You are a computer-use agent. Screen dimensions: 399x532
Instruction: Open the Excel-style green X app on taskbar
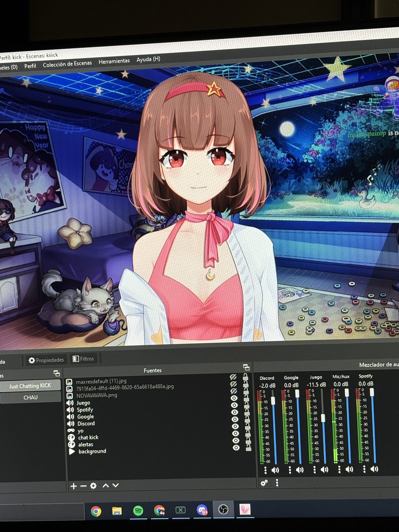pos(180,510)
